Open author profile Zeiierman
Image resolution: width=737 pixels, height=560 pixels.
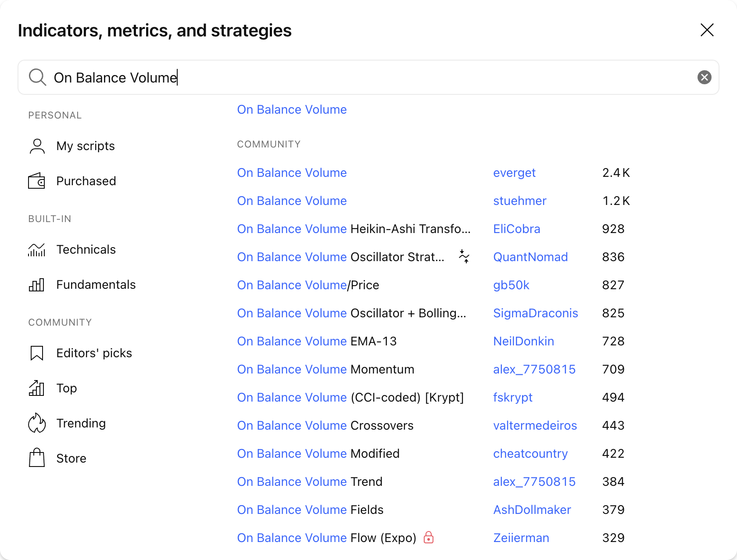[x=521, y=538]
